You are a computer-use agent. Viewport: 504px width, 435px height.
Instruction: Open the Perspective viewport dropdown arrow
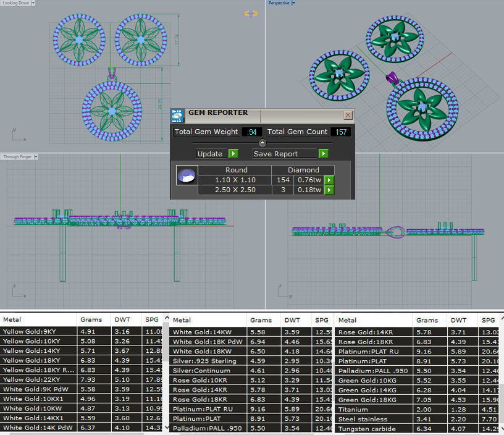pyautogui.click(x=293, y=3)
